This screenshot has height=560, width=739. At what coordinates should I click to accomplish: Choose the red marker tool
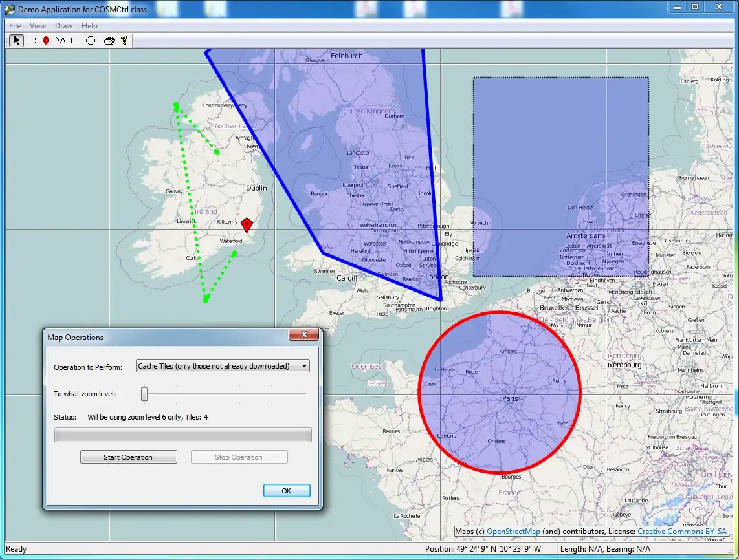click(x=46, y=41)
